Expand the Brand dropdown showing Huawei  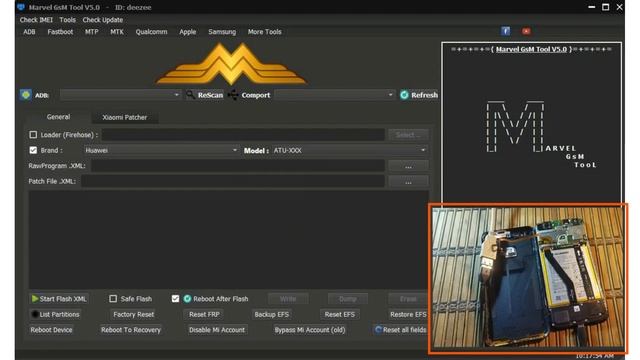click(x=161, y=150)
